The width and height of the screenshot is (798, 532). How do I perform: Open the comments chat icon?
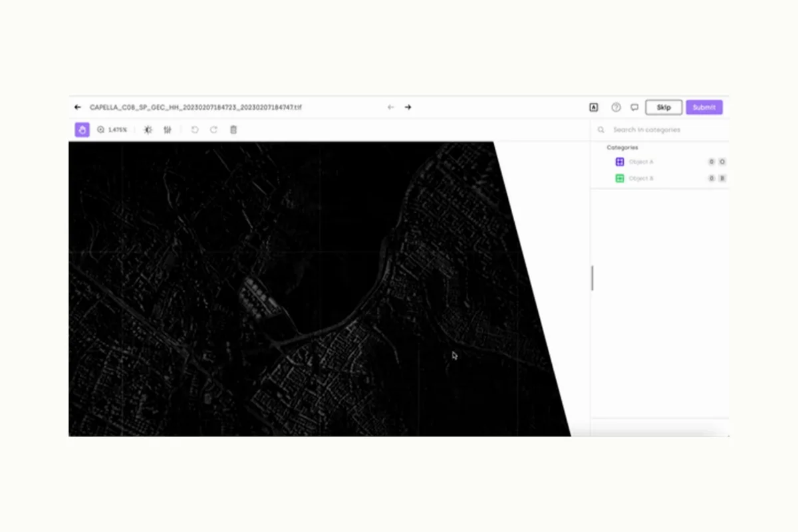(634, 107)
